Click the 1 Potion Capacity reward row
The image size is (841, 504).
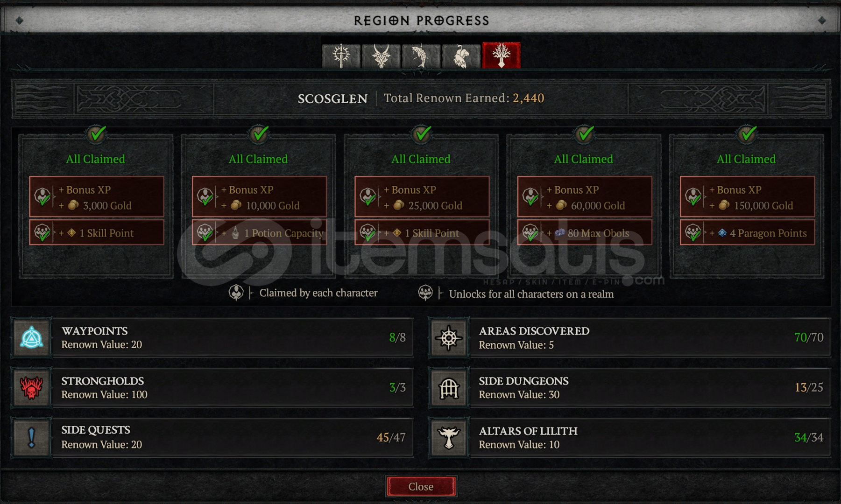(x=259, y=232)
